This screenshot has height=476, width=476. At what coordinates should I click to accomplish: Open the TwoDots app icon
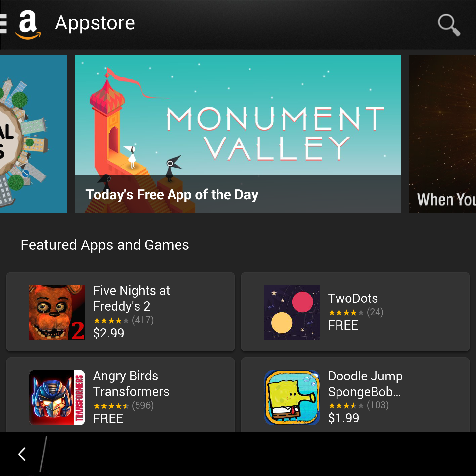[x=292, y=312]
